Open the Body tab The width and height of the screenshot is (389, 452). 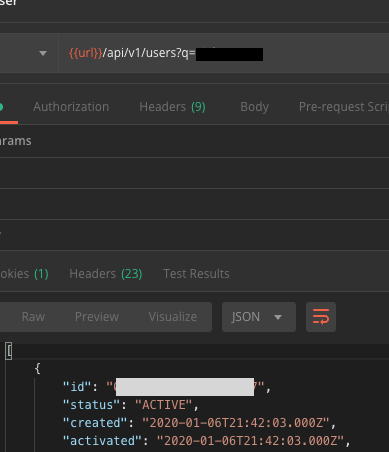point(254,107)
